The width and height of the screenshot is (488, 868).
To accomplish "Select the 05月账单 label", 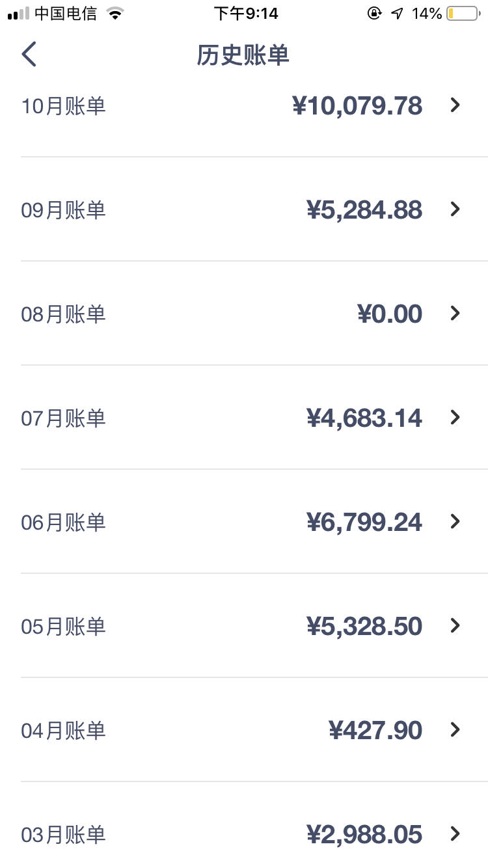I will point(63,627).
